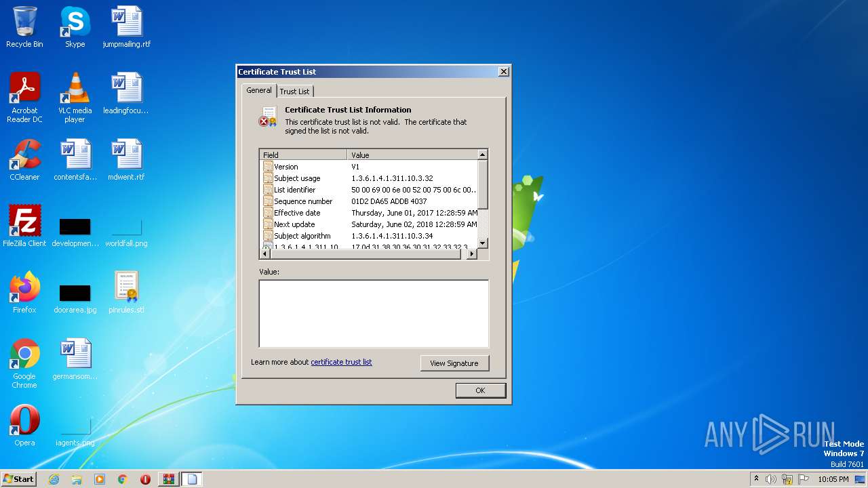Click the taskbar clock showing 10:05 PM
This screenshot has height=488, width=868.
[833, 479]
